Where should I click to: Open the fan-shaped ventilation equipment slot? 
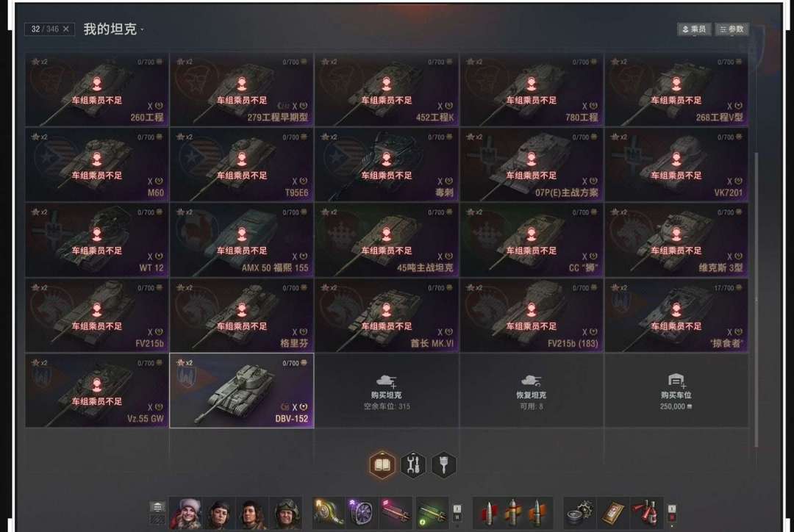click(360, 512)
